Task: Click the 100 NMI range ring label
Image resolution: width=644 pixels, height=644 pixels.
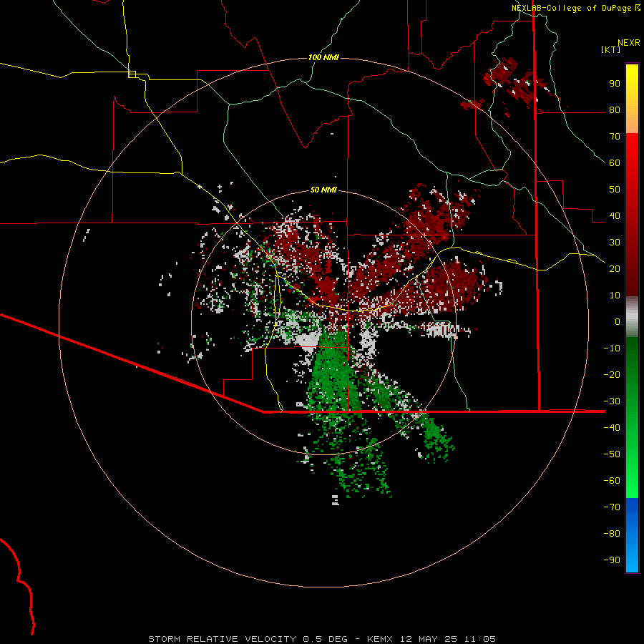Action: pos(323,57)
